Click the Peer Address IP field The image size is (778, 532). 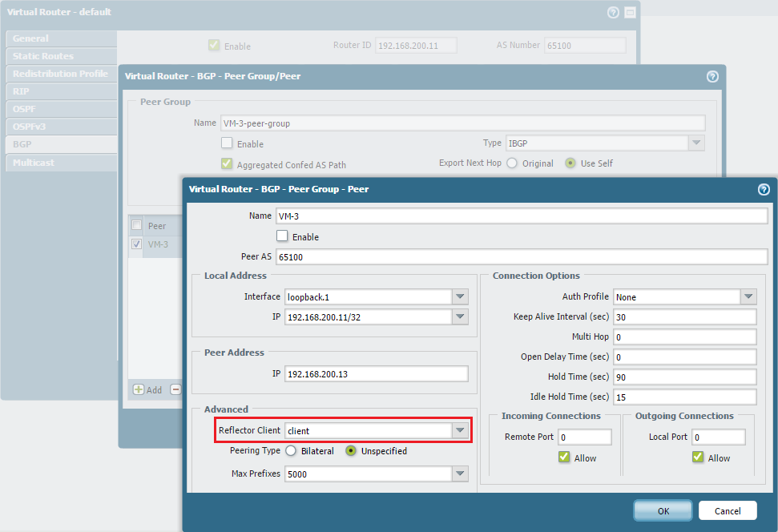(376, 374)
